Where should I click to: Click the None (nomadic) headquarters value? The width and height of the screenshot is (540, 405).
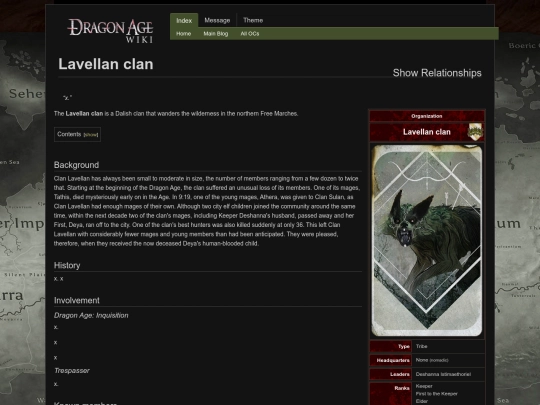tap(432, 360)
